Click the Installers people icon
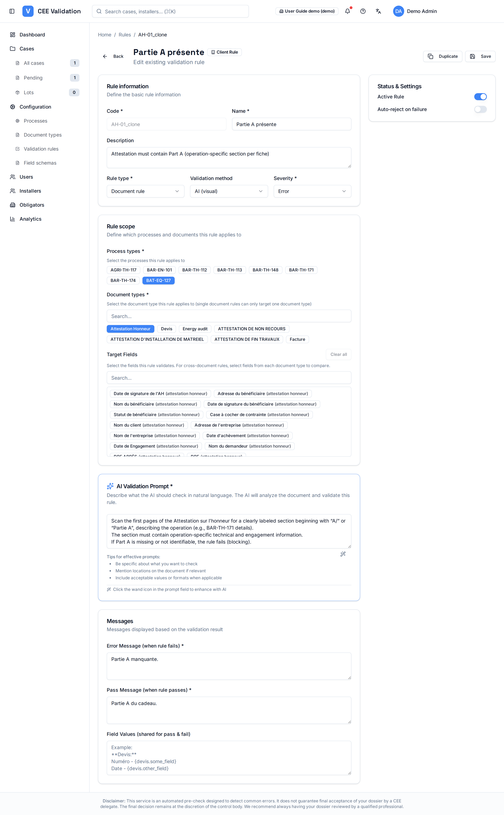 tap(13, 191)
